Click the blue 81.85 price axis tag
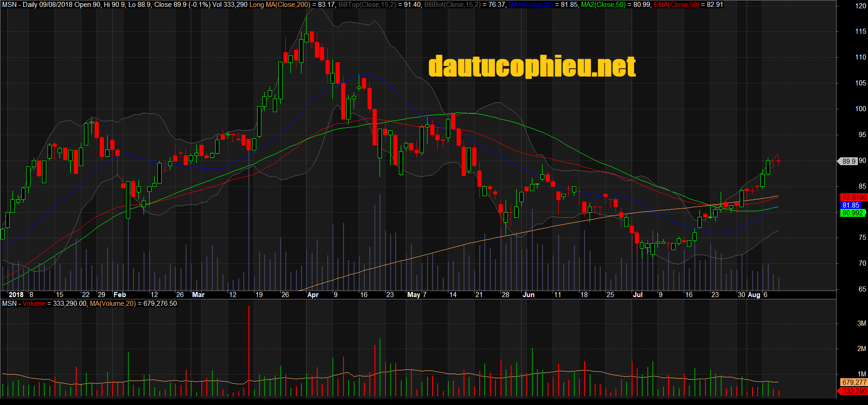 851,205
